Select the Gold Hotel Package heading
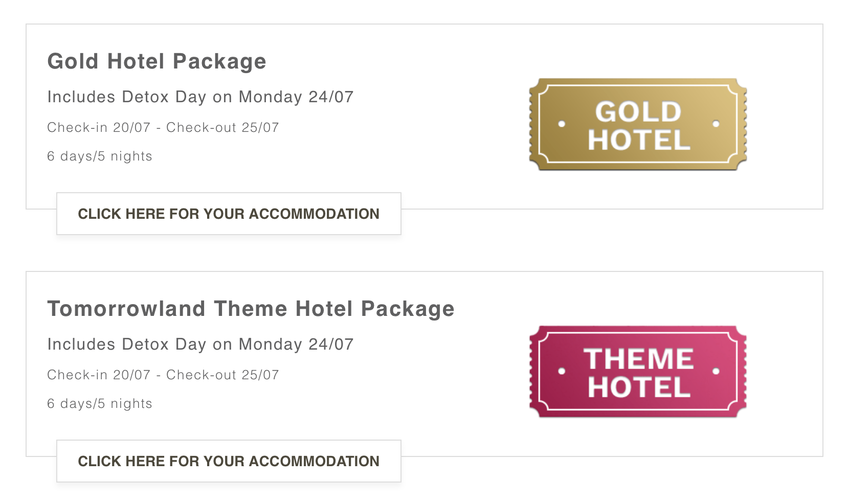This screenshot has width=848, height=504. tap(157, 62)
